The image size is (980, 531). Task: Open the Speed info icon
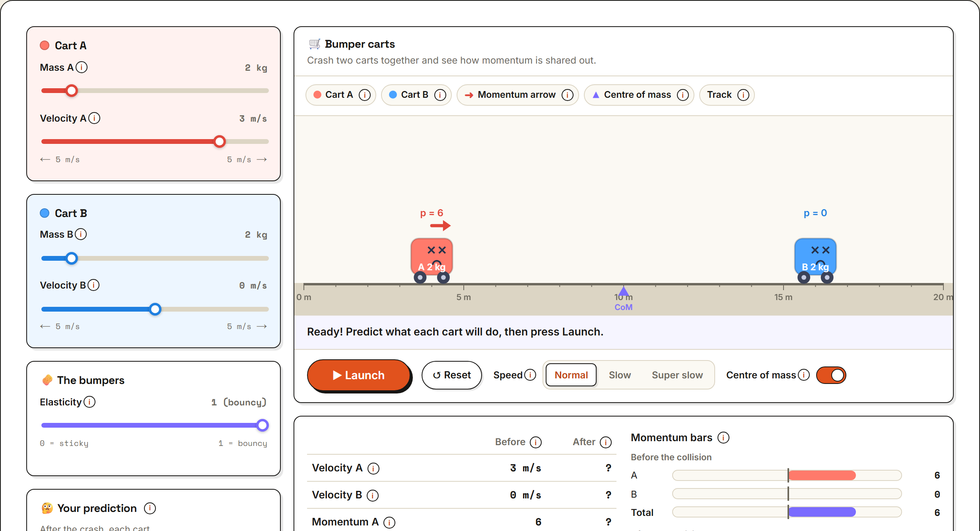click(x=530, y=375)
